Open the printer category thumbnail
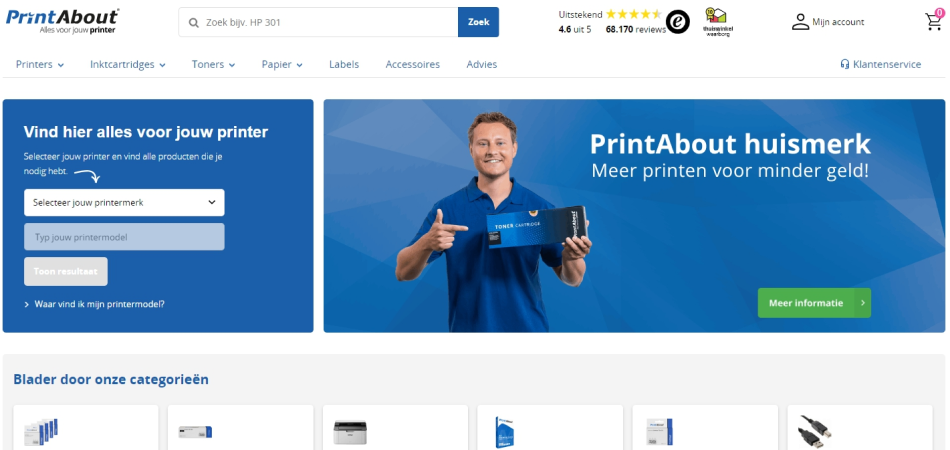 coord(350,432)
